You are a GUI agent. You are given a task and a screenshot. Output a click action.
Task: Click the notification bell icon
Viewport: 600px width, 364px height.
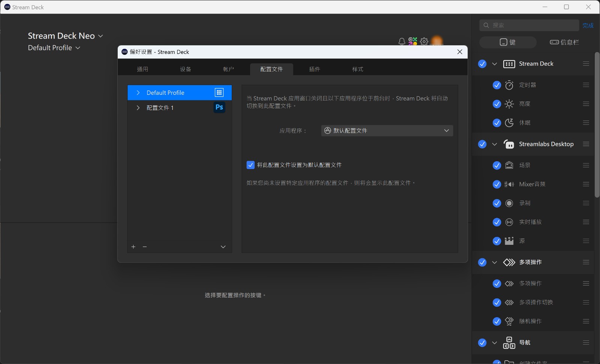click(402, 41)
